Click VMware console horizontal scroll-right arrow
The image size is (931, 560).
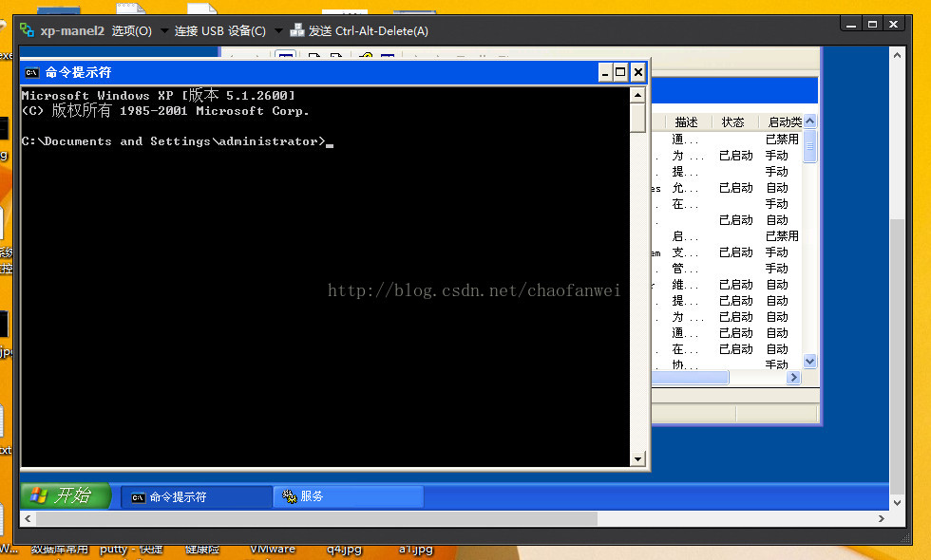click(882, 518)
